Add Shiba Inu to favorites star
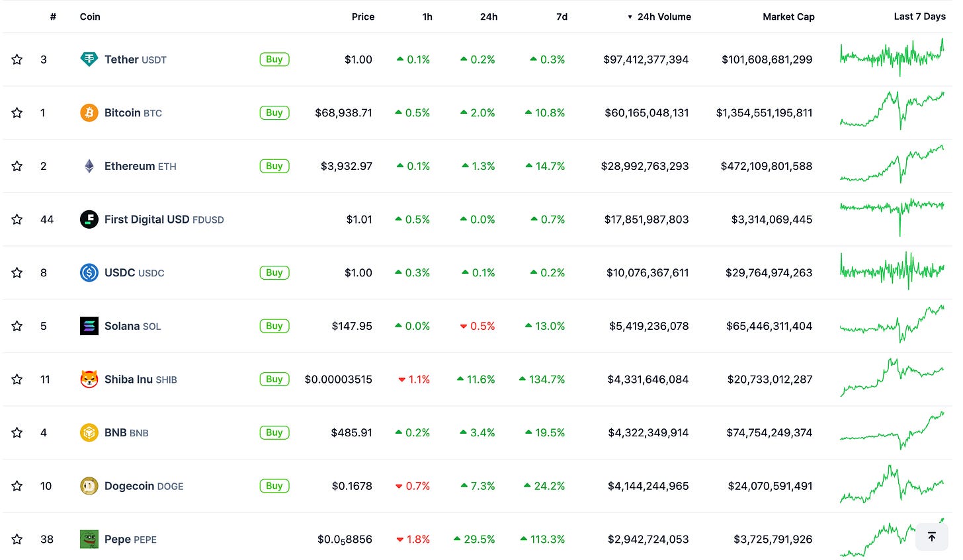This screenshot has width=963, height=560. (x=17, y=380)
